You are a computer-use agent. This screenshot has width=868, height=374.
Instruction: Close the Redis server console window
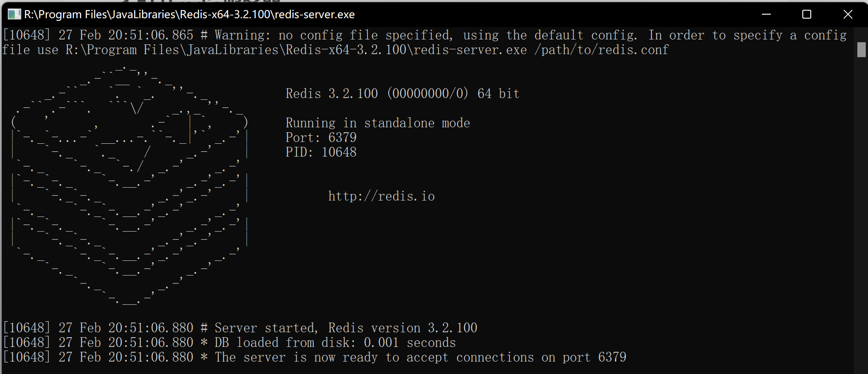[x=848, y=14]
